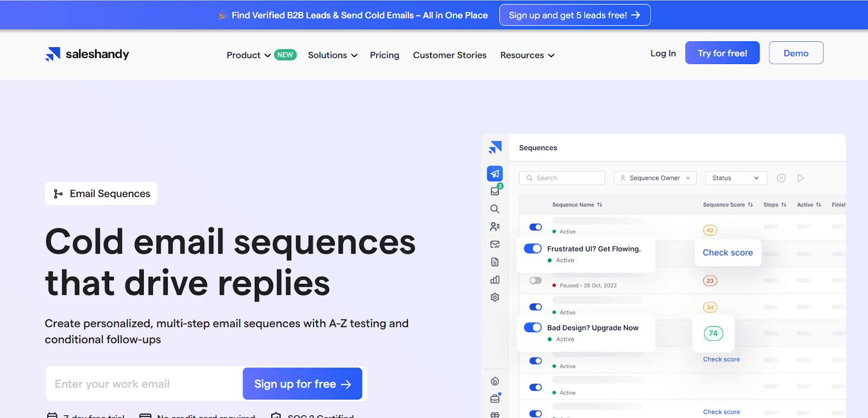
Task: Click the Log In link
Action: [663, 53]
